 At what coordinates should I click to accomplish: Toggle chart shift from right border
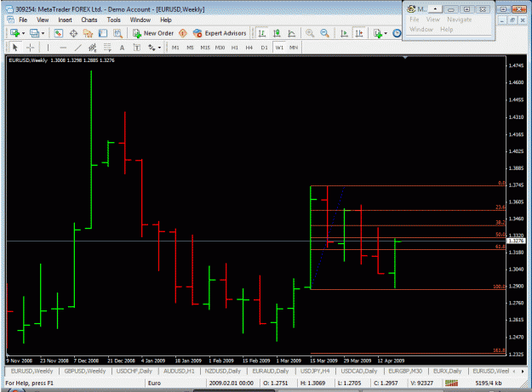tap(359, 33)
